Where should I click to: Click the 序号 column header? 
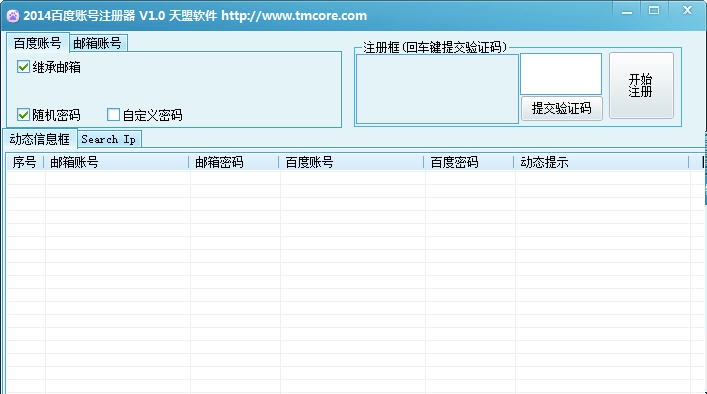point(25,162)
